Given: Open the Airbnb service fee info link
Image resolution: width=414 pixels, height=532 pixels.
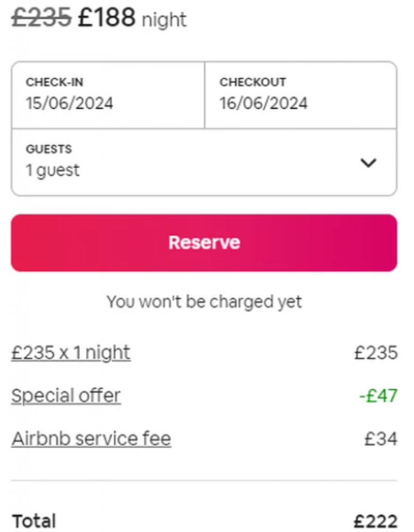Looking at the screenshot, I should coord(91,439).
